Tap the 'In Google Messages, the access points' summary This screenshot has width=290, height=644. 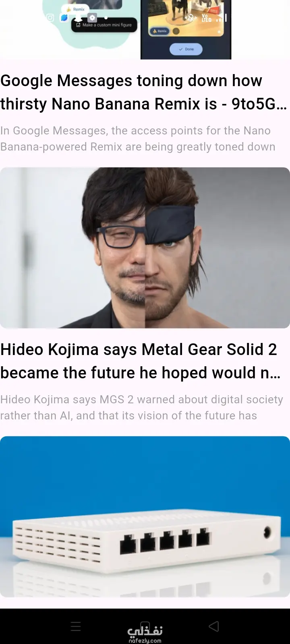click(138, 138)
